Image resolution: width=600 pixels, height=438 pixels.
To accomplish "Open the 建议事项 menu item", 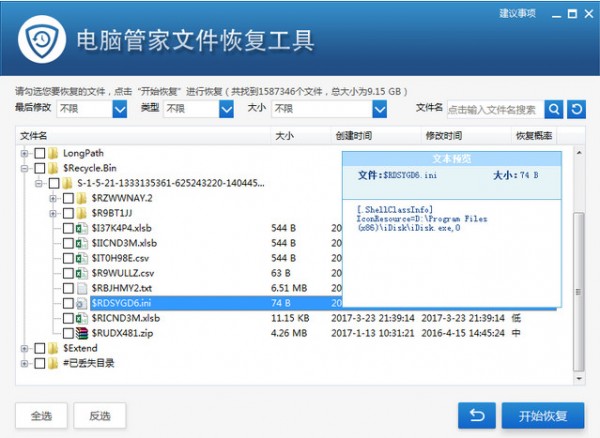I will (517, 13).
